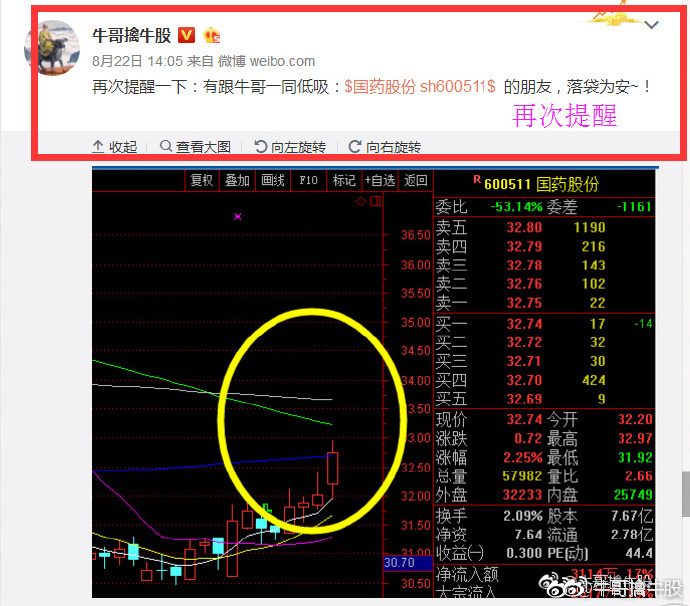Click the 买四 price 32.70
The width and height of the screenshot is (690, 606).
(x=524, y=380)
